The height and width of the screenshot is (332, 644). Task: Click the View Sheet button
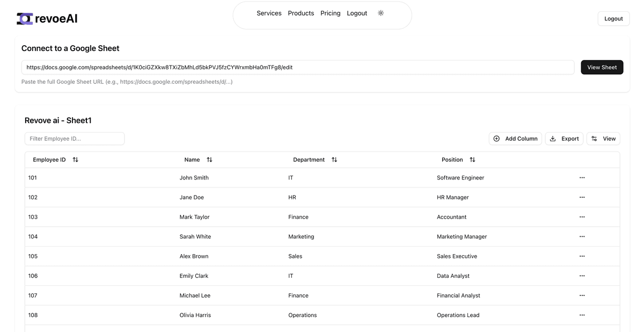602,67
